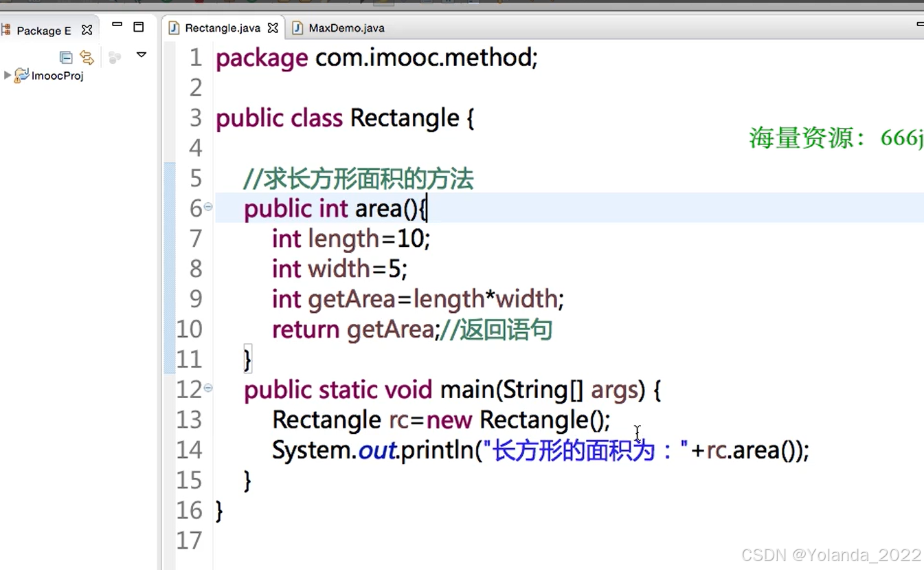Screen dimensions: 924x570
Task: Click 'public int' keywords on line 6
Action: (296, 209)
